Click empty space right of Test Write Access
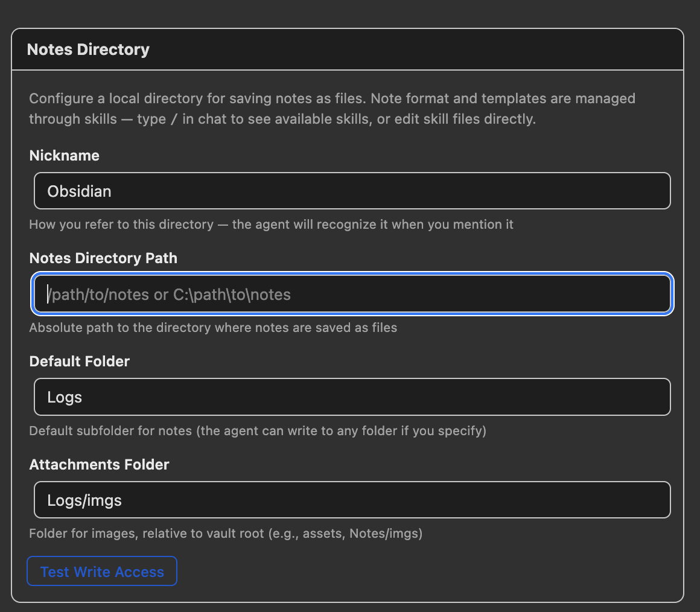This screenshot has width=700, height=612. 422,572
